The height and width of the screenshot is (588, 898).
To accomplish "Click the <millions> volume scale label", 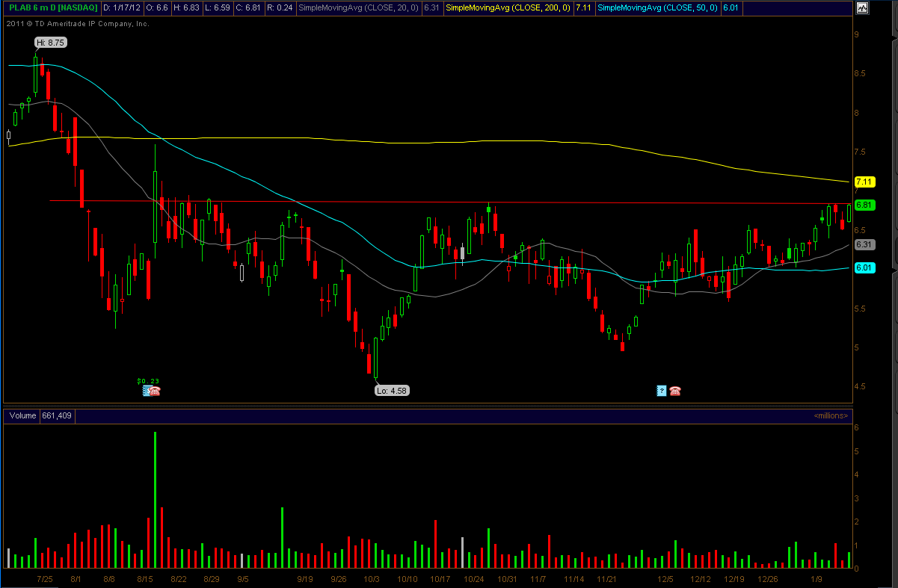I will coord(831,415).
